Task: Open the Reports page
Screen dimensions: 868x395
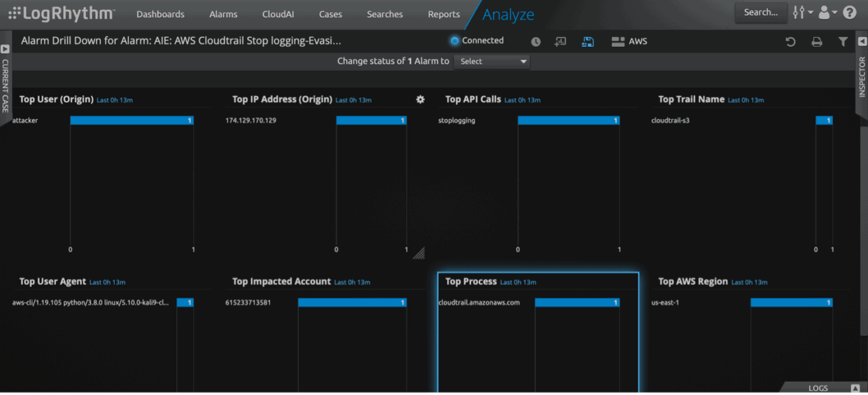Action: (444, 14)
